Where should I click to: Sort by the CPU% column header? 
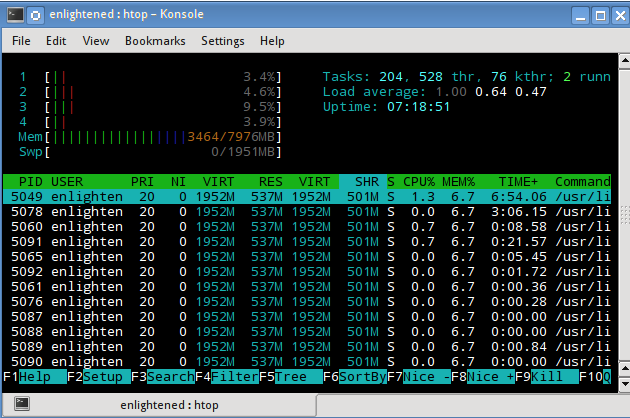pyautogui.click(x=419, y=182)
